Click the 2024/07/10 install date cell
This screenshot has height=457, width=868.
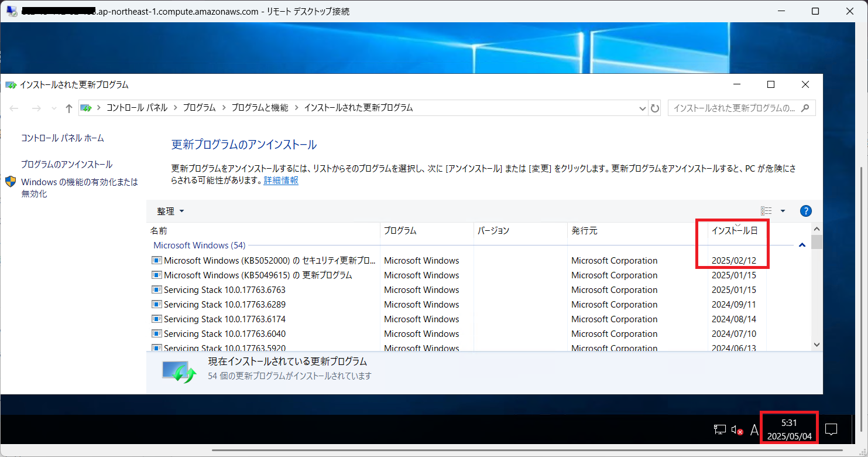[734, 334]
